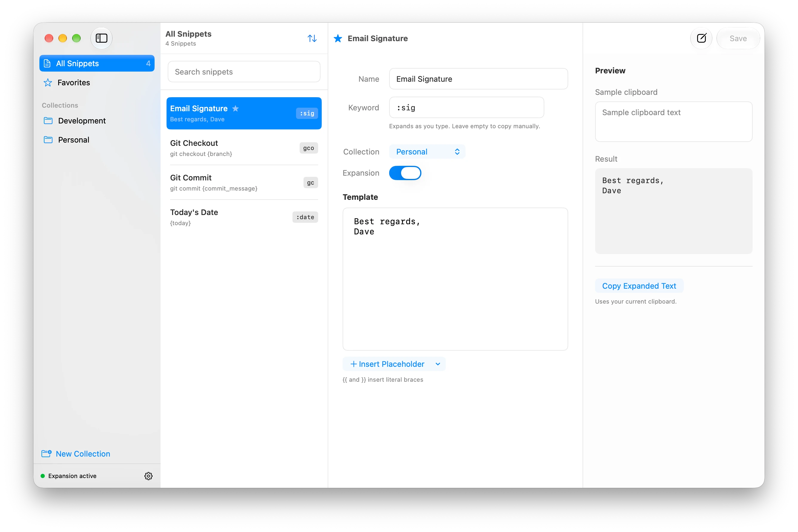The image size is (798, 532).
Task: Click the Personal folder icon in sidebar
Action: click(48, 140)
